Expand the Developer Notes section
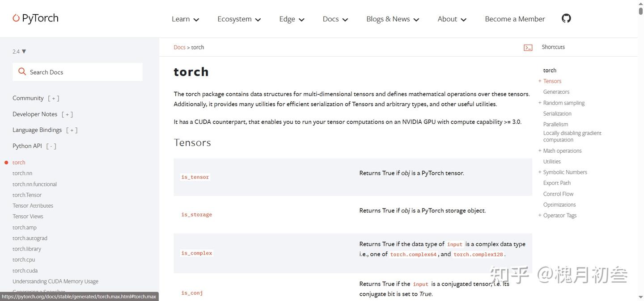Image resolution: width=644 pixels, height=301 pixels. click(x=67, y=114)
